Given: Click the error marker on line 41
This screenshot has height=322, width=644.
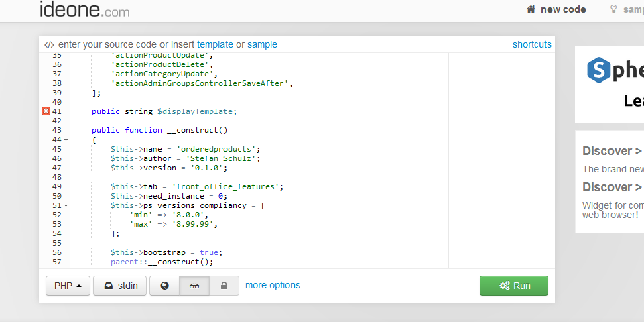Looking at the screenshot, I should point(46,111).
